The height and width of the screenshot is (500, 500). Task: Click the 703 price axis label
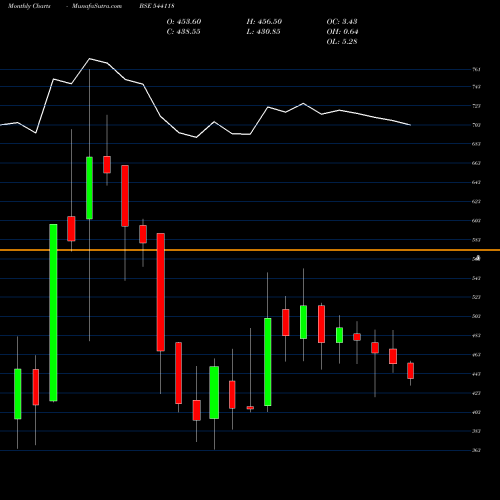coord(476,125)
